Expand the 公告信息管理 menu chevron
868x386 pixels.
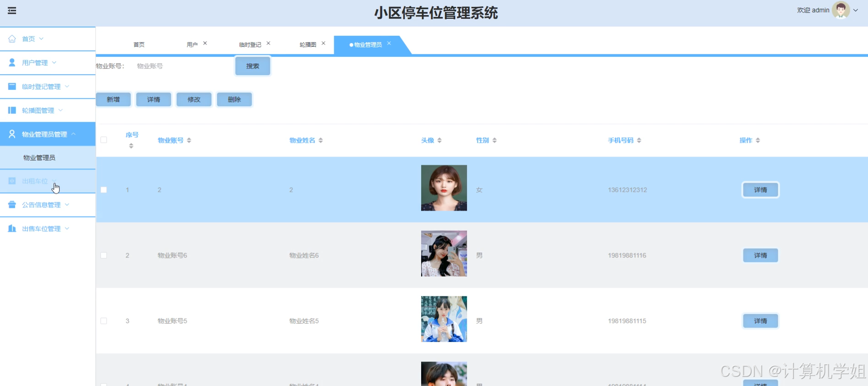click(x=67, y=204)
